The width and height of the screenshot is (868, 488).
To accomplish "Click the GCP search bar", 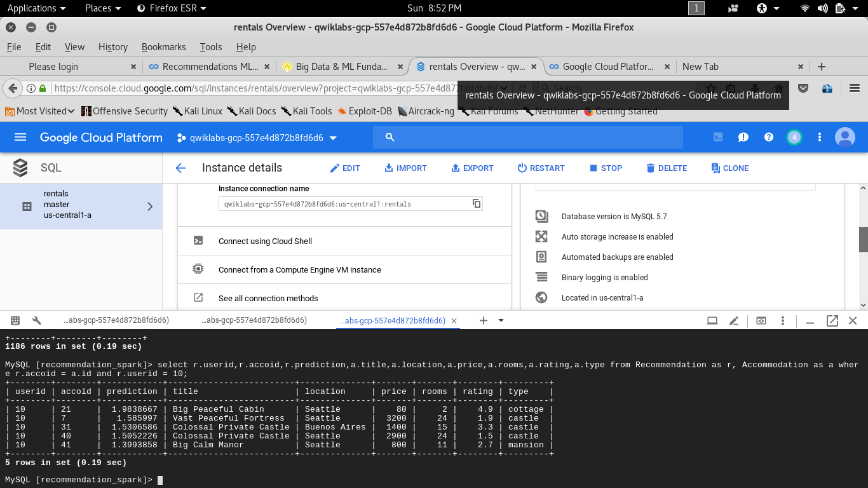I will (527, 137).
